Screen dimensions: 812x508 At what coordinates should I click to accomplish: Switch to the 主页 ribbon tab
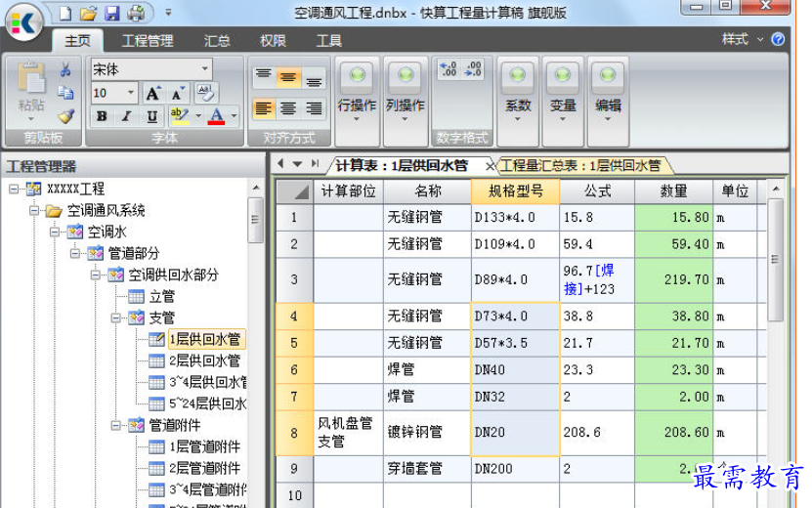pos(77,40)
